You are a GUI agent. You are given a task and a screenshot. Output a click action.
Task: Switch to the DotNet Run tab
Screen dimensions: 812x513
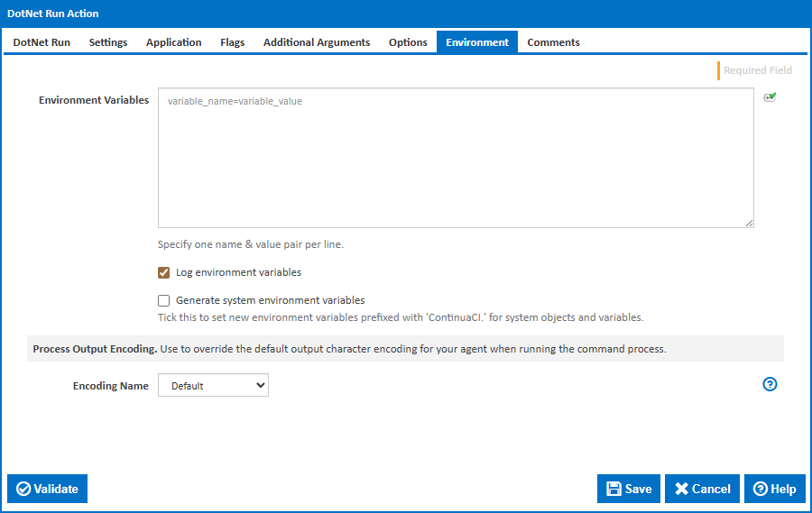[x=42, y=42]
